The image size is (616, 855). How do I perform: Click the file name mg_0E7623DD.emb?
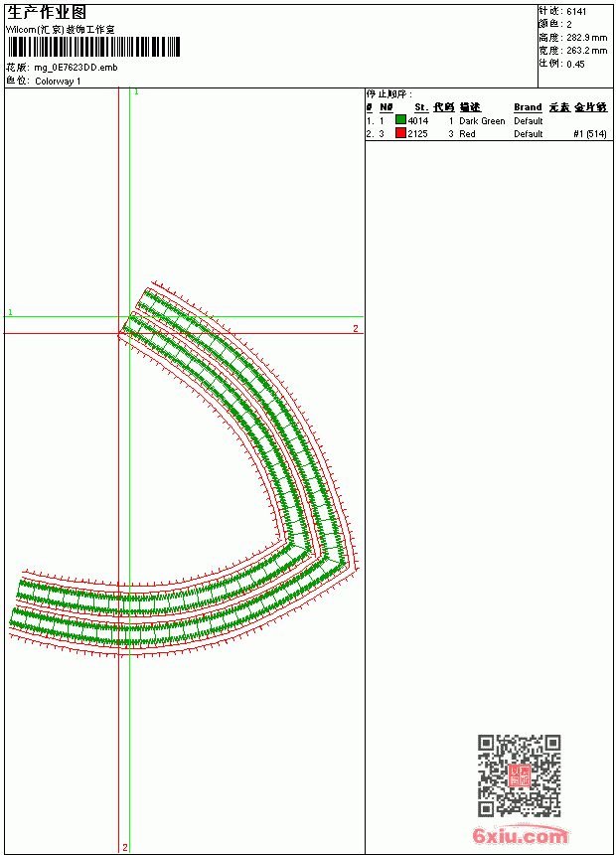coord(76,68)
